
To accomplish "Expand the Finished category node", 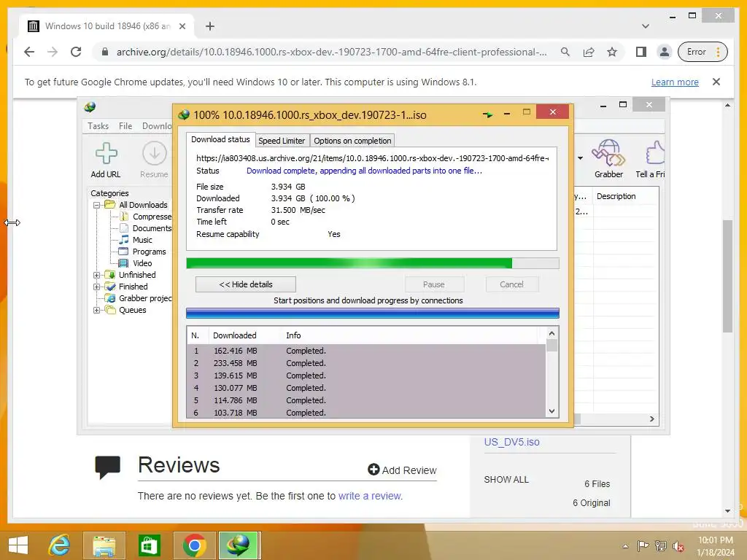I will click(97, 287).
